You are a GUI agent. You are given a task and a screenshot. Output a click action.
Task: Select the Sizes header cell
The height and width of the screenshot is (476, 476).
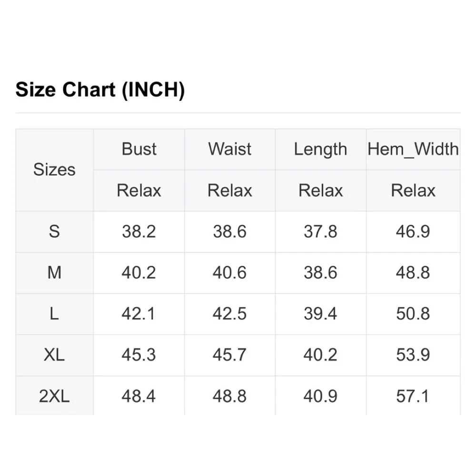point(54,169)
